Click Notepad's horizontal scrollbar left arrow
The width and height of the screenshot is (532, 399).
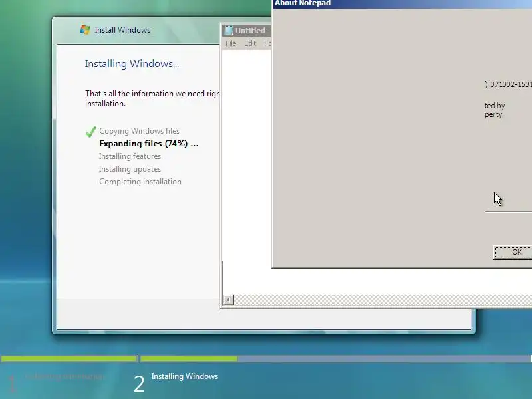point(228,300)
